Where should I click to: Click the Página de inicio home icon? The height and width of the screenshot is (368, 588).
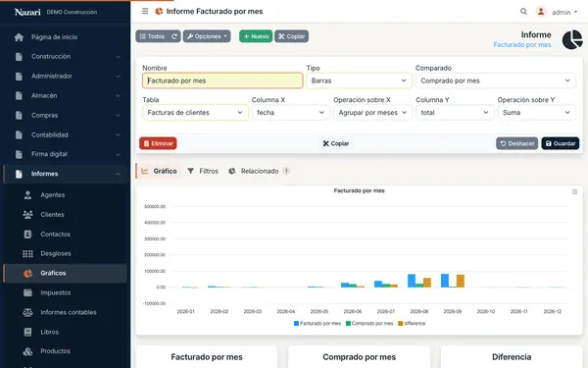19,37
